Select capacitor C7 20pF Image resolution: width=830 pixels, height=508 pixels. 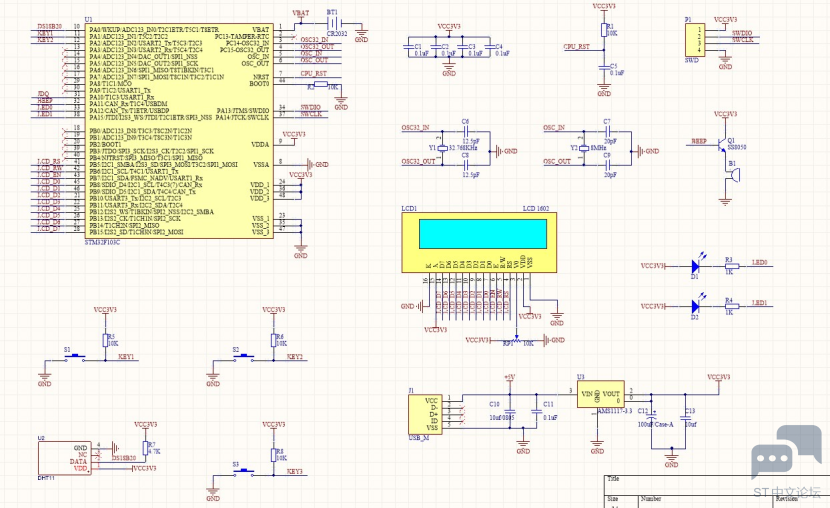click(x=607, y=131)
